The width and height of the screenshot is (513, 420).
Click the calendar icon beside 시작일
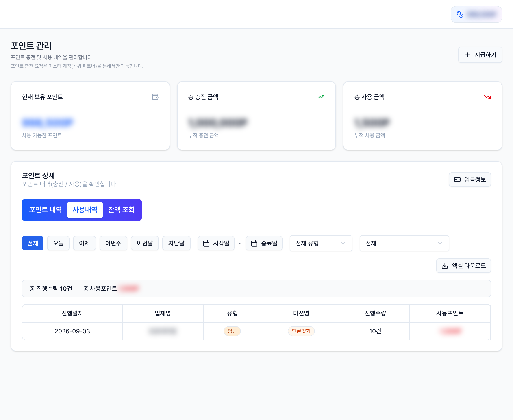click(x=206, y=243)
